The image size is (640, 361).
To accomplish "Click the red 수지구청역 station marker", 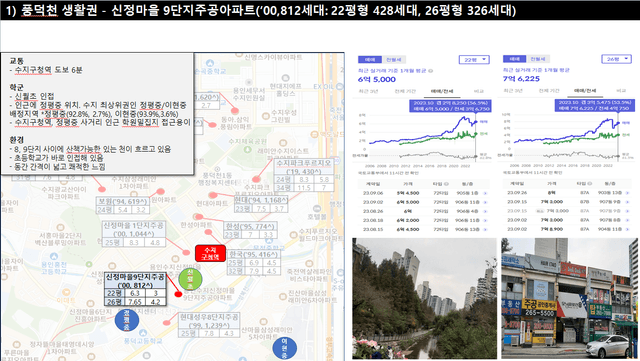I will coord(210,253).
